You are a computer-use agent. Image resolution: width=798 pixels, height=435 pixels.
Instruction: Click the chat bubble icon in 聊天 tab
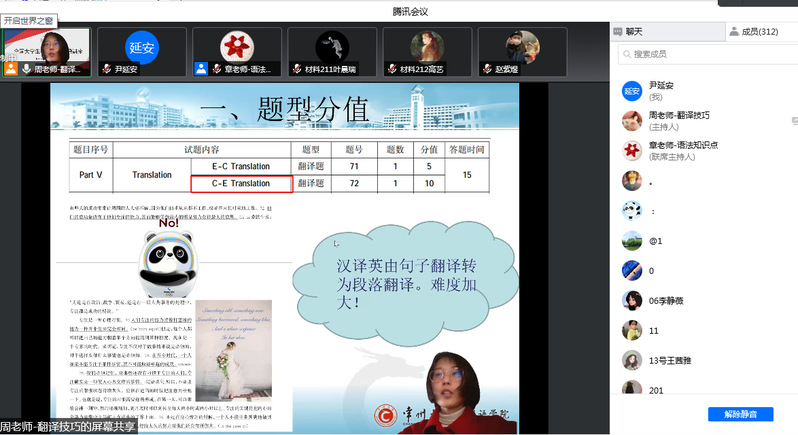(x=618, y=32)
